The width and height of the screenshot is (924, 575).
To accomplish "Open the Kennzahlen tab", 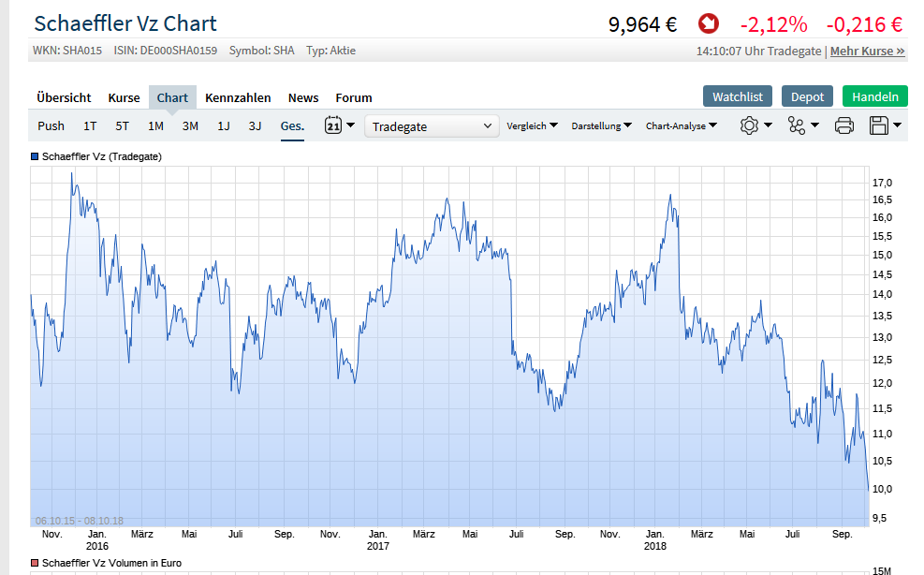I will click(238, 98).
